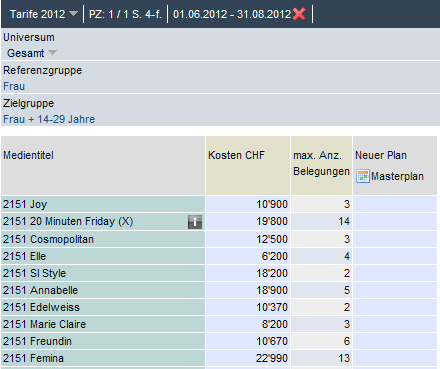440x369 pixels.
Task: Remove the date range with the red X
Action: (x=299, y=14)
